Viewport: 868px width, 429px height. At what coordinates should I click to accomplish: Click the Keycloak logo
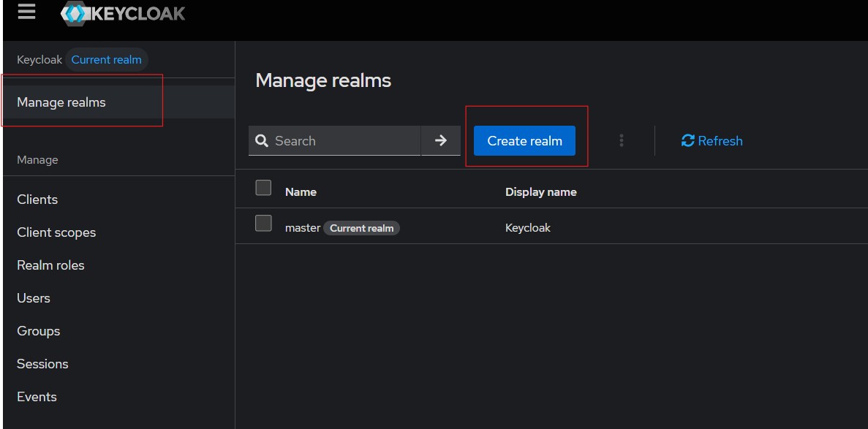point(123,13)
